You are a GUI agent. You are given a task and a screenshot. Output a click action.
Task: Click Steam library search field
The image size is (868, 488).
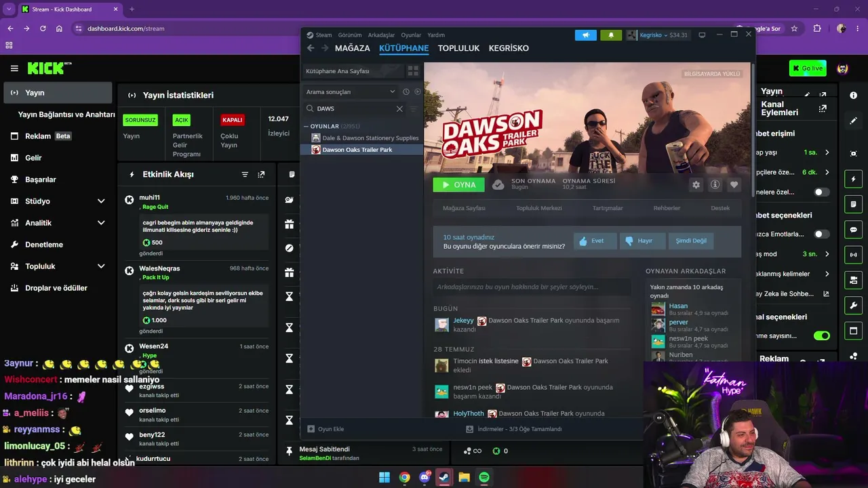coord(355,108)
